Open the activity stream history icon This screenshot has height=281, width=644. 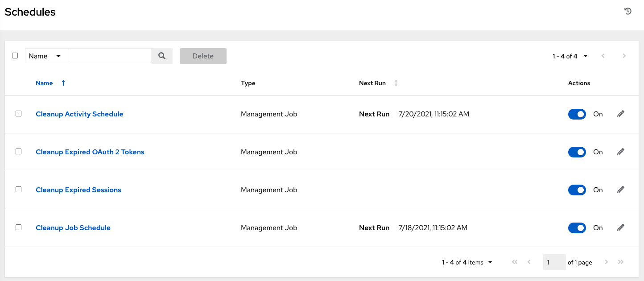tap(628, 11)
